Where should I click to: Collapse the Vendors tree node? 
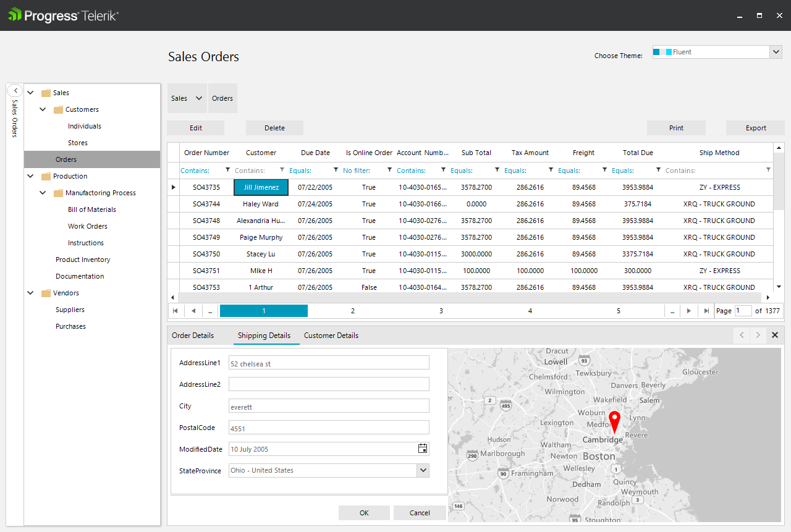click(30, 292)
